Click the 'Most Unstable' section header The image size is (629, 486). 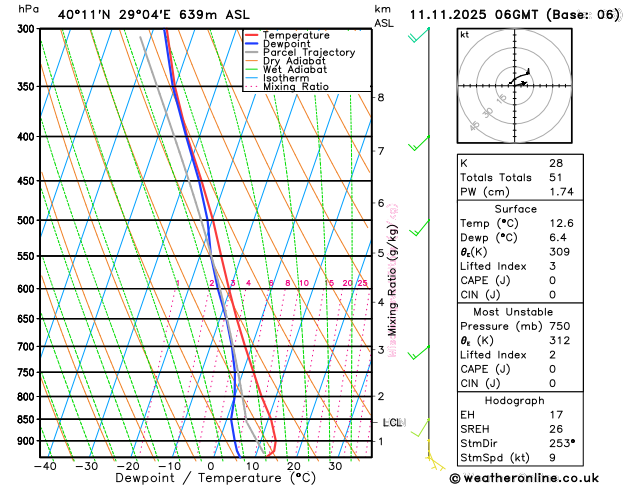click(x=513, y=312)
